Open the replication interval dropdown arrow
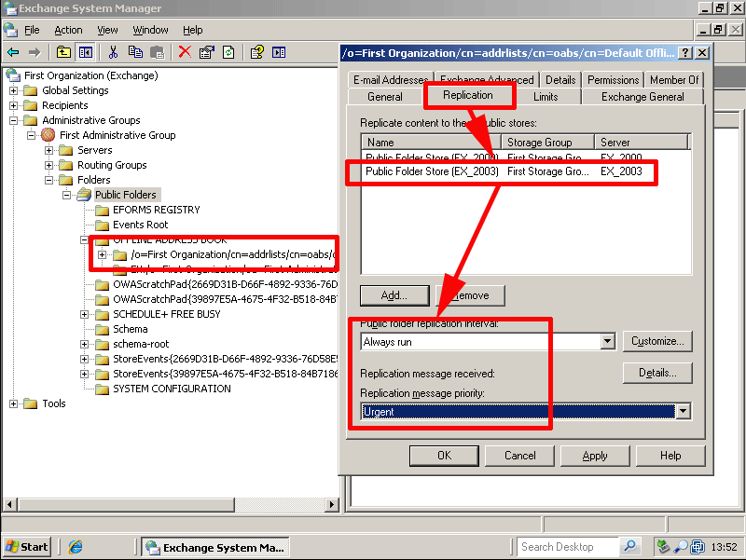Viewport: 746px width, 560px height. (x=607, y=341)
